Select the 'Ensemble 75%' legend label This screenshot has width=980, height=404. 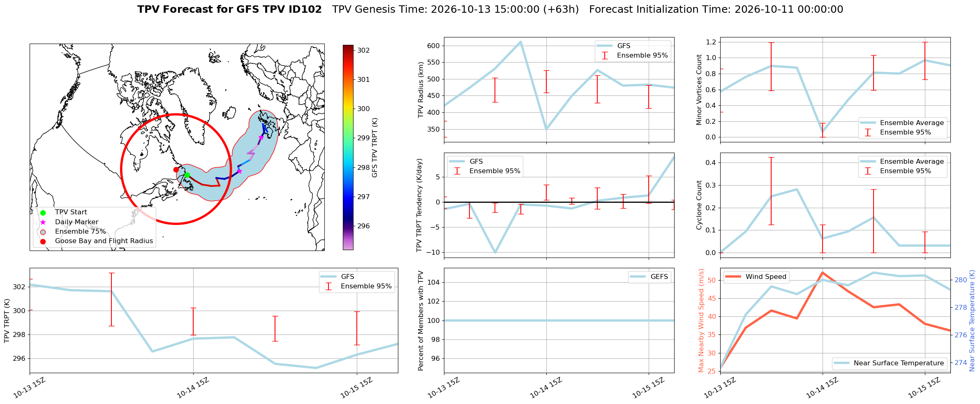[x=81, y=232]
